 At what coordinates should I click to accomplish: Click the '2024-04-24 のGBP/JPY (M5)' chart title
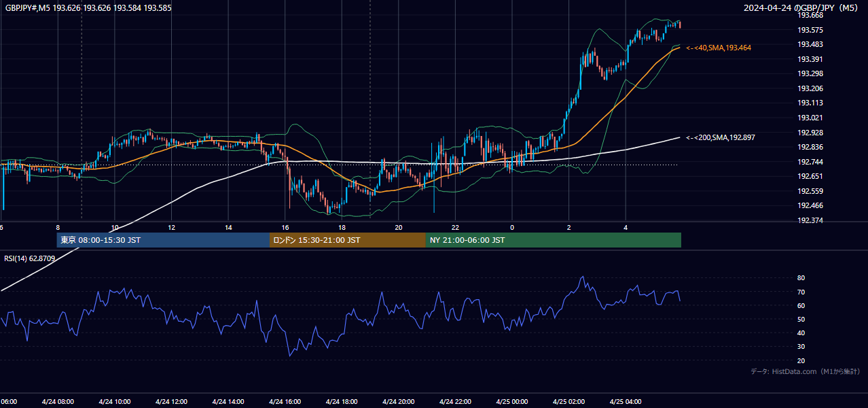click(x=802, y=8)
